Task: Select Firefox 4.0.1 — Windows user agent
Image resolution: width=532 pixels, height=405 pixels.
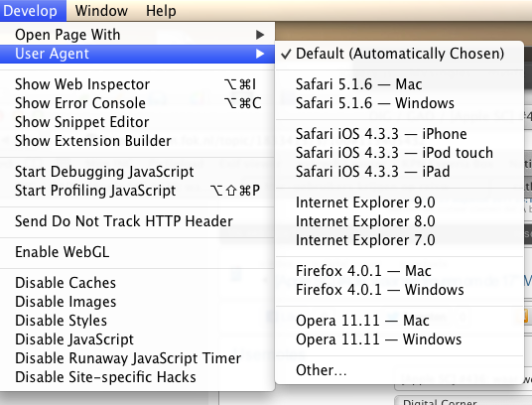Action: [399, 290]
